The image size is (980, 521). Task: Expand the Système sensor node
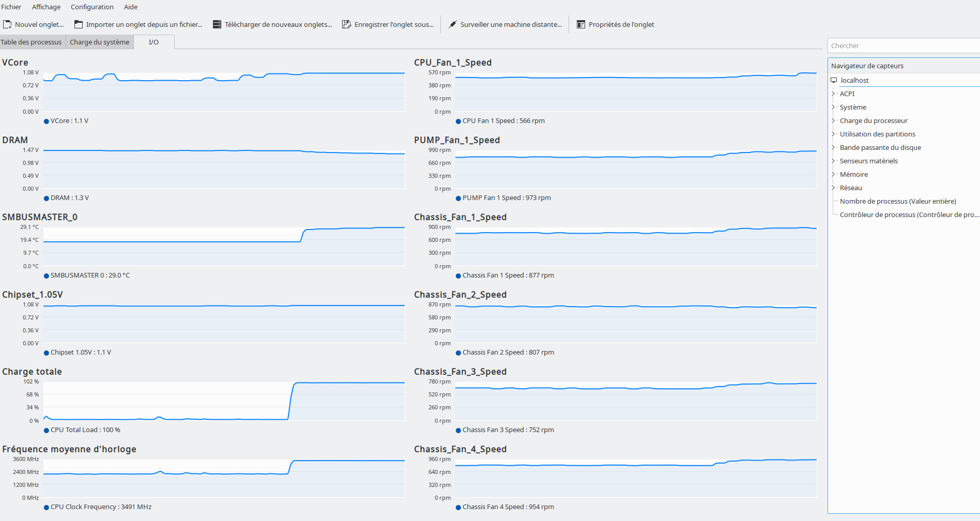pos(833,107)
